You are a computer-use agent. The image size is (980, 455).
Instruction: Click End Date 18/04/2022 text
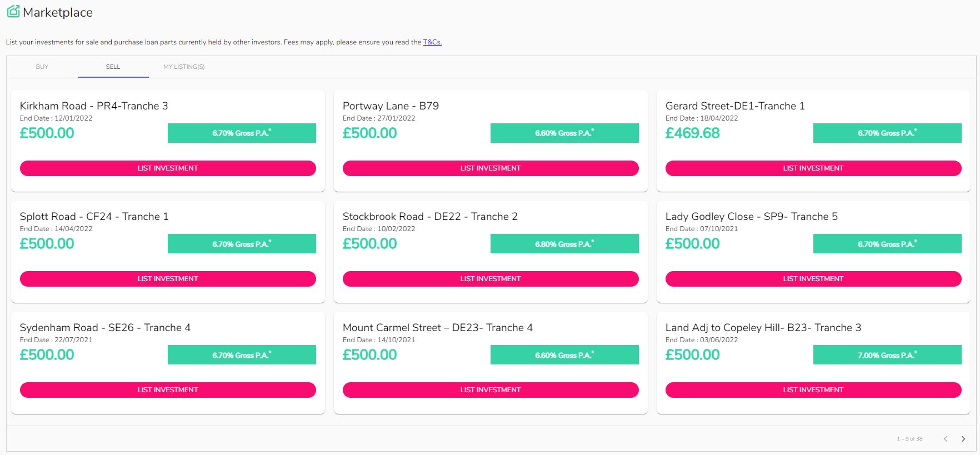pyautogui.click(x=702, y=118)
